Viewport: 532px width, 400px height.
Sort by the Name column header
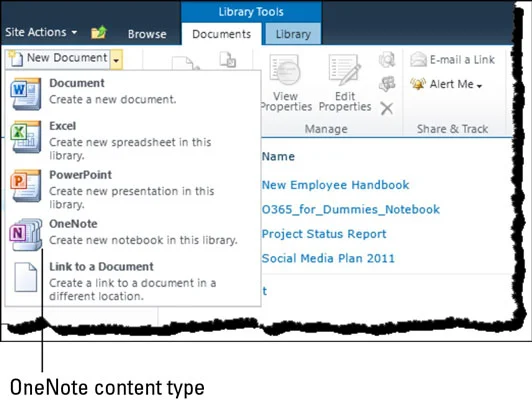click(x=278, y=156)
